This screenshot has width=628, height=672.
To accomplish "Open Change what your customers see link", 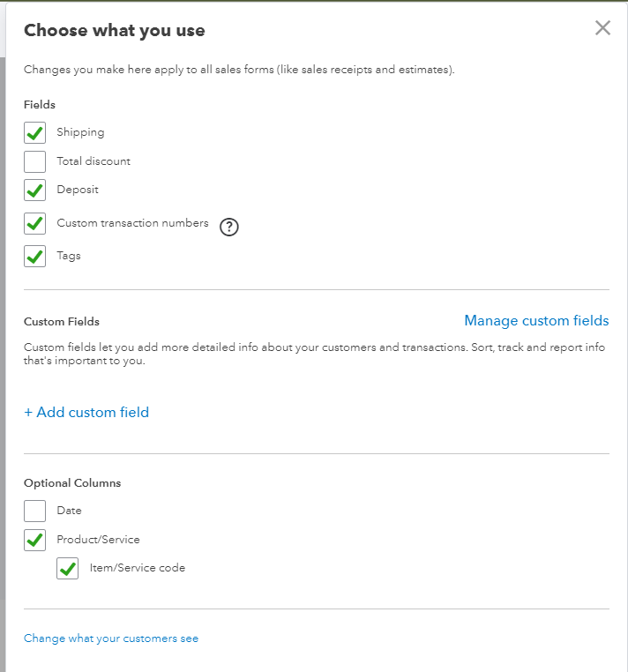I will (111, 638).
